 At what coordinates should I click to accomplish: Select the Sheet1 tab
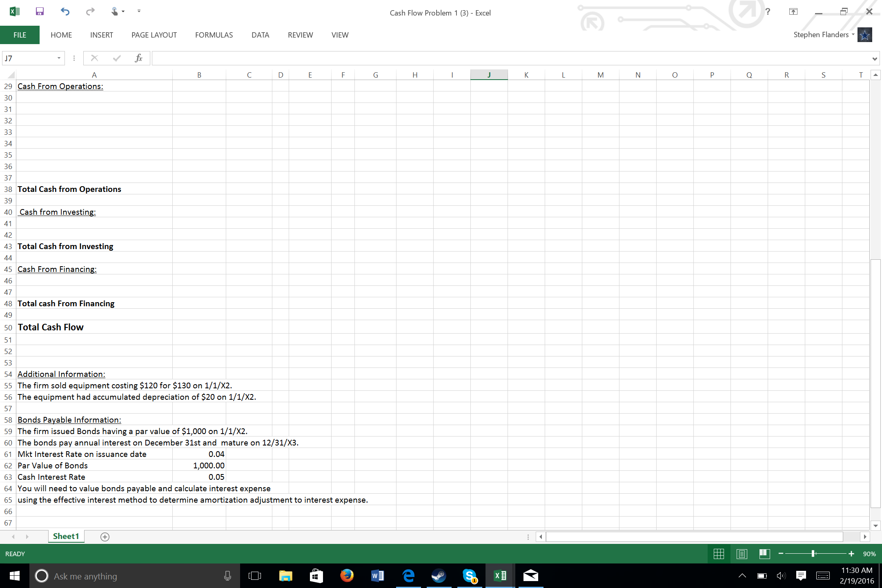[66, 536]
